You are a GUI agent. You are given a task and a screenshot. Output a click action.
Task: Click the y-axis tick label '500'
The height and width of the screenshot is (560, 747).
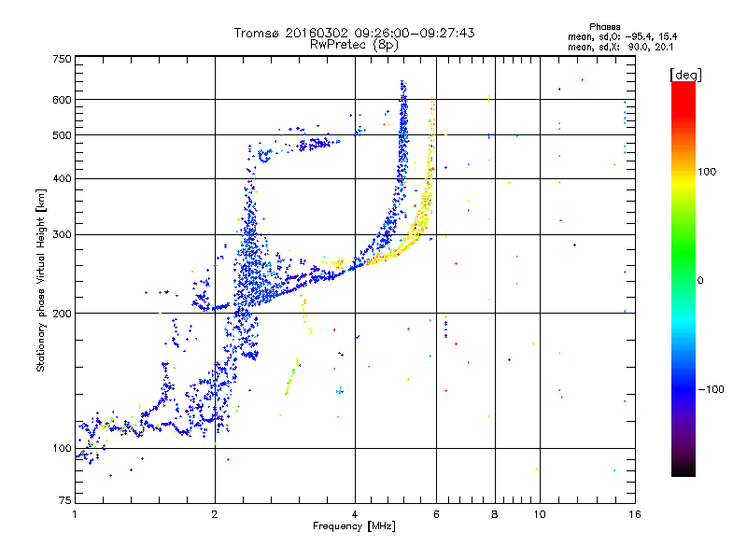[63, 135]
